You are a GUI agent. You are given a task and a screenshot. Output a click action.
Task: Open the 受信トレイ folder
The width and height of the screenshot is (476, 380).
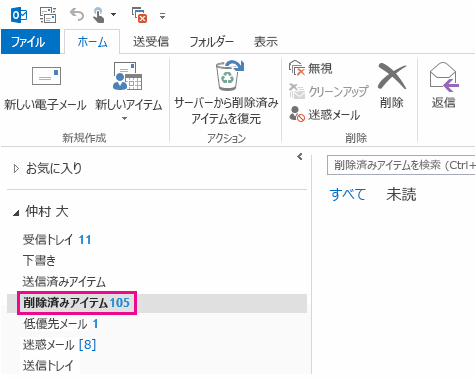coord(57,239)
